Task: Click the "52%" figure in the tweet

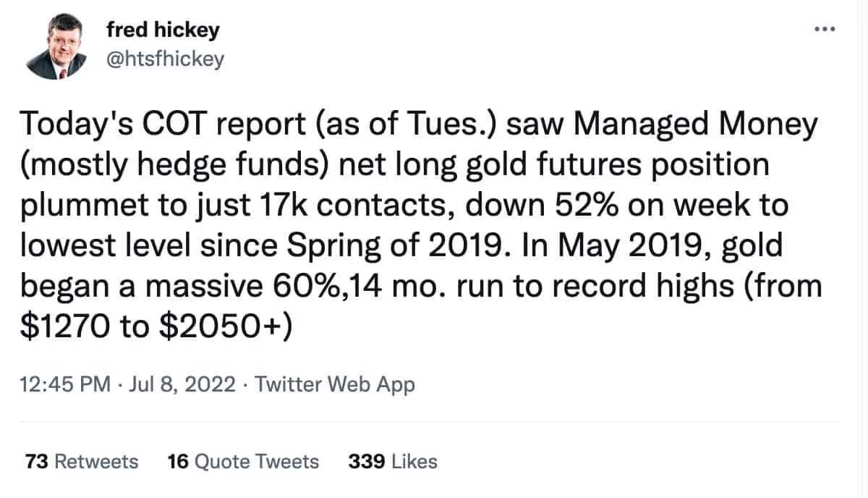Action: pyautogui.click(x=533, y=206)
